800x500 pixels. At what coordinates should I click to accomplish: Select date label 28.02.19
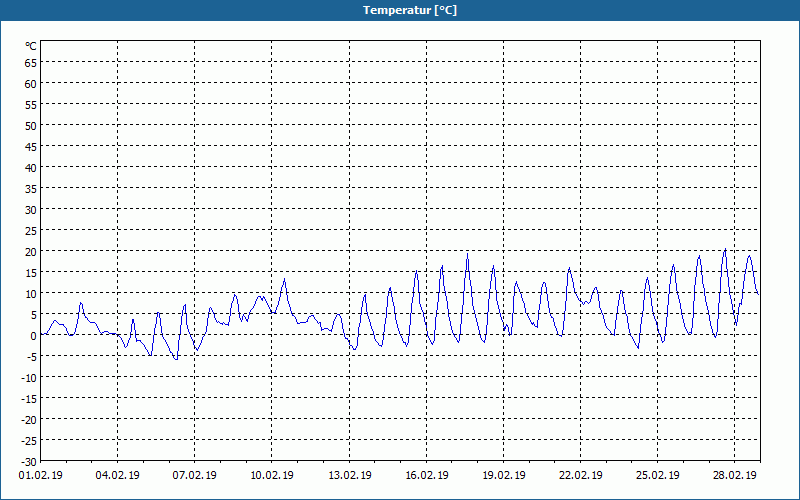(x=735, y=476)
